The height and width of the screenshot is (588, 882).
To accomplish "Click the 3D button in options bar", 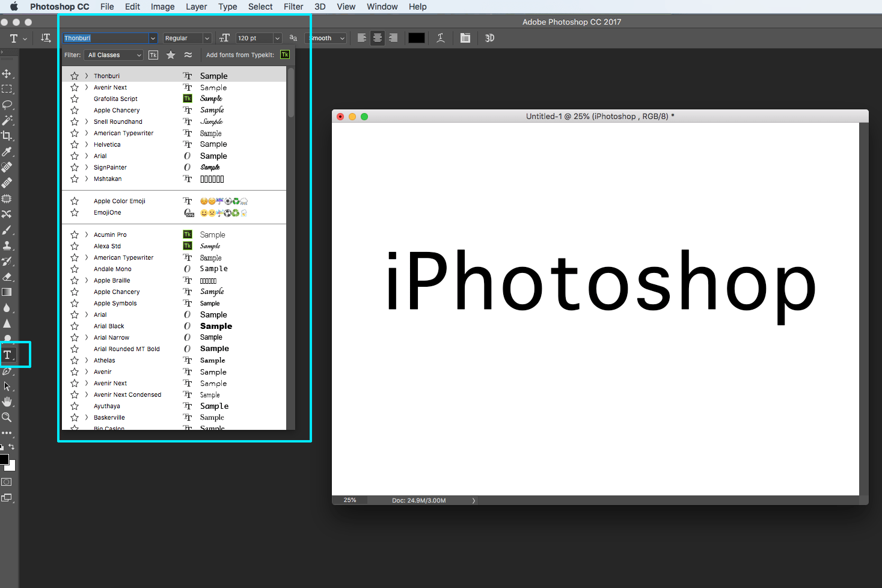I will 490,38.
